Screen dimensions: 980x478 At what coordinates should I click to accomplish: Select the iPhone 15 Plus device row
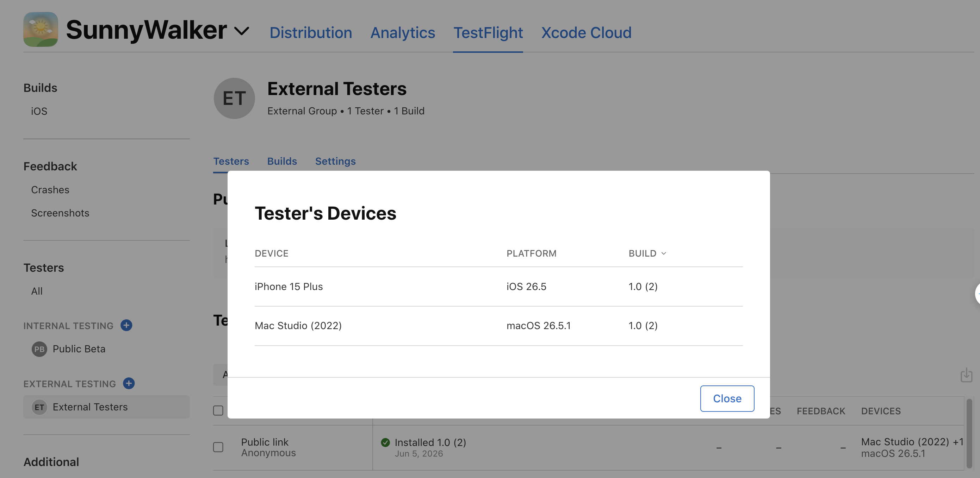tap(498, 287)
